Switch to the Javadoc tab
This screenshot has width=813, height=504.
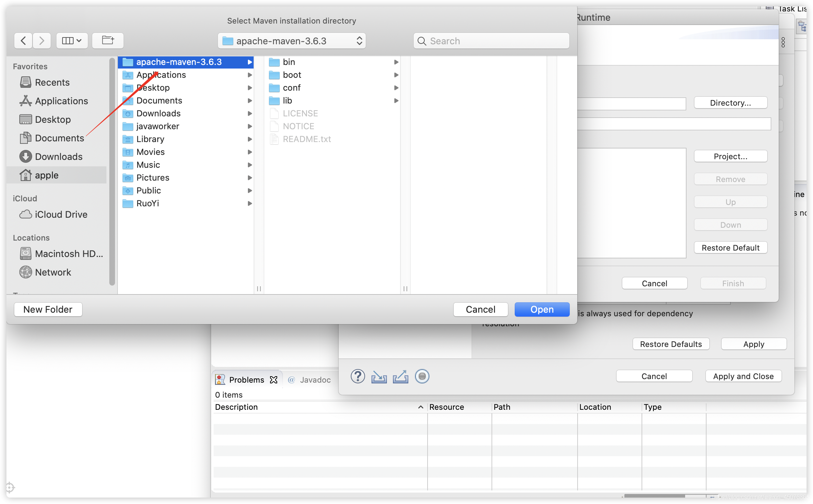coord(309,380)
